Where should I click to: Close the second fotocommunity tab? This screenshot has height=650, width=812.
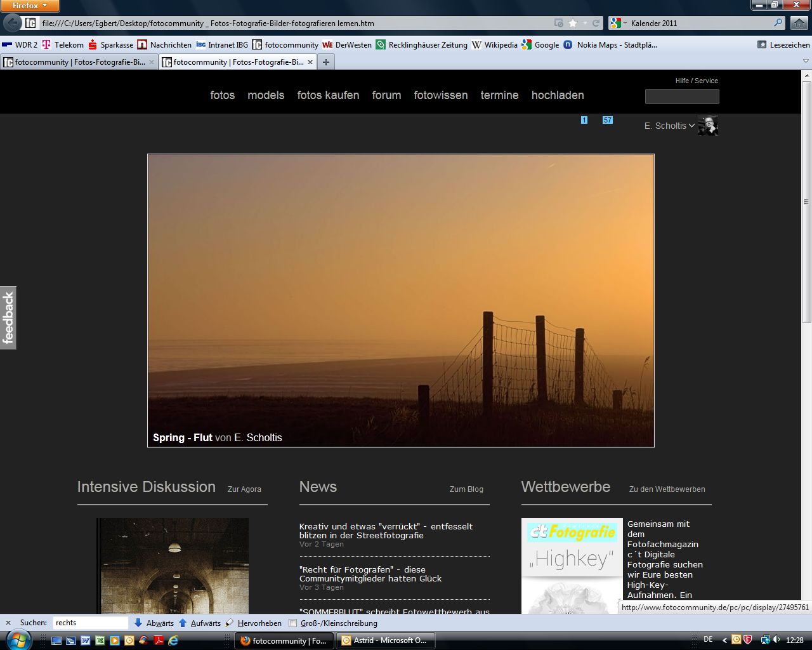coord(310,62)
